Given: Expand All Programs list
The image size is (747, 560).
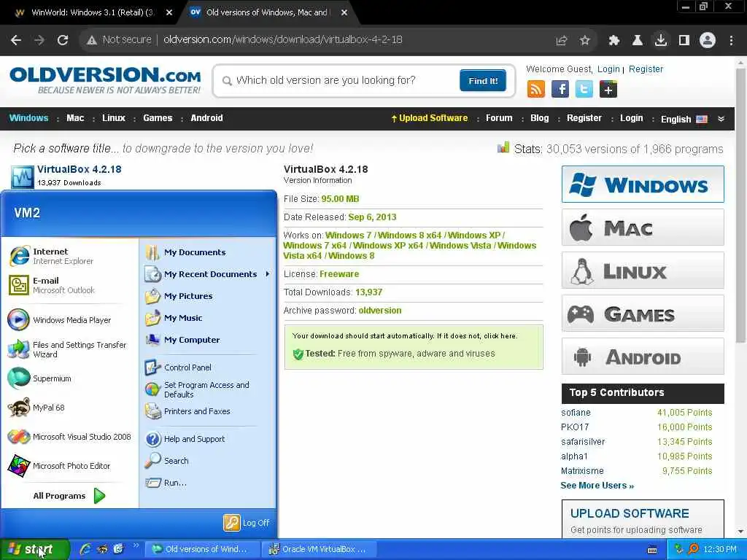Looking at the screenshot, I should pos(69,496).
